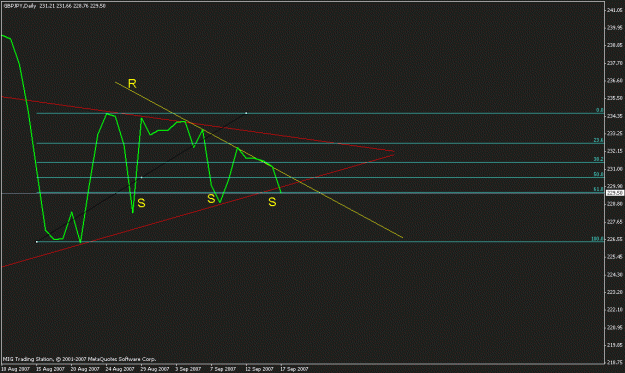This screenshot has height=373, width=625.
Task: Click the 236.60 price axis label
Action: pos(615,80)
